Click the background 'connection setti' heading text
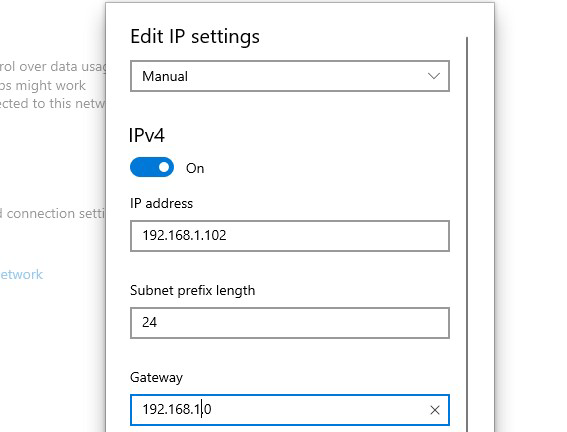This screenshot has height=432, width=567. [x=53, y=213]
